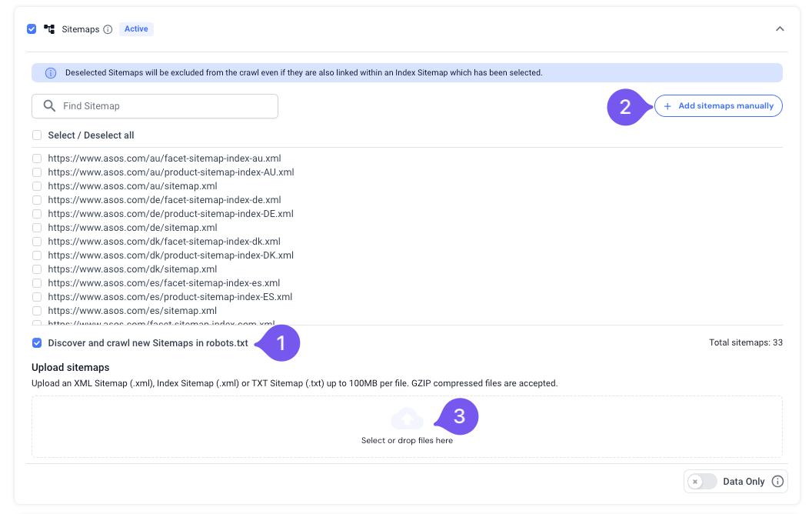Click the Data Only info icon
Image resolution: width=812 pixels, height=514 pixels.
pyautogui.click(x=777, y=482)
